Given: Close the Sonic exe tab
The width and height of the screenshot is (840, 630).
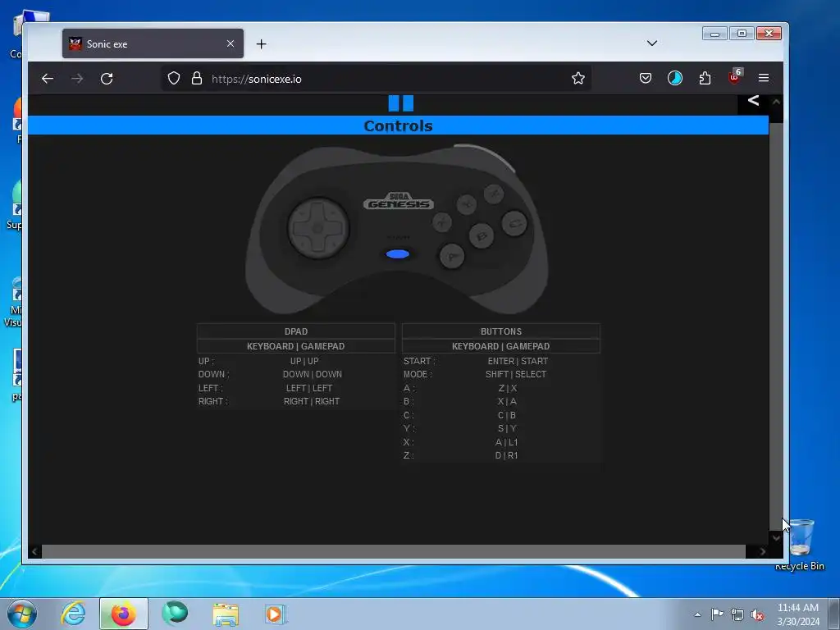Looking at the screenshot, I should point(231,43).
